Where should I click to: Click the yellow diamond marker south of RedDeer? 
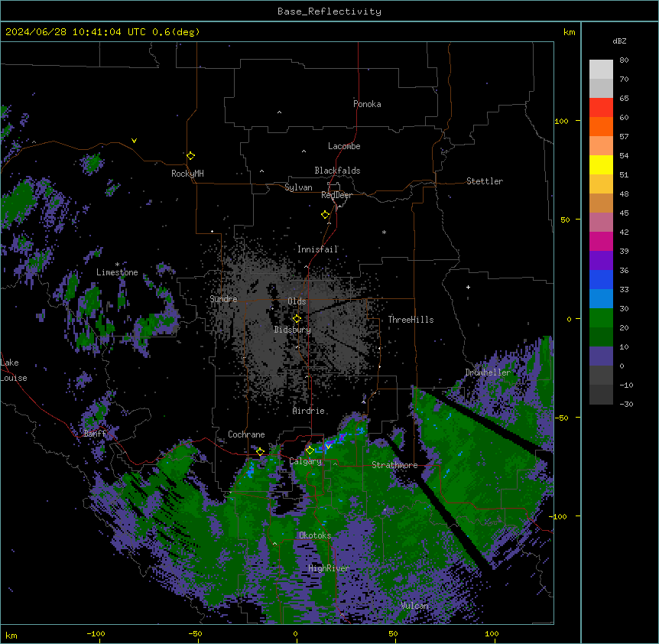[326, 215]
